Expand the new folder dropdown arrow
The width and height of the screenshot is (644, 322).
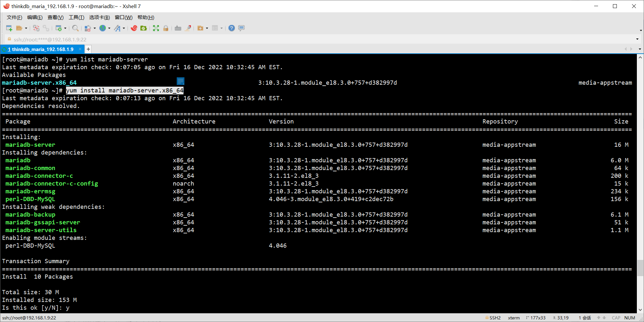[207, 28]
